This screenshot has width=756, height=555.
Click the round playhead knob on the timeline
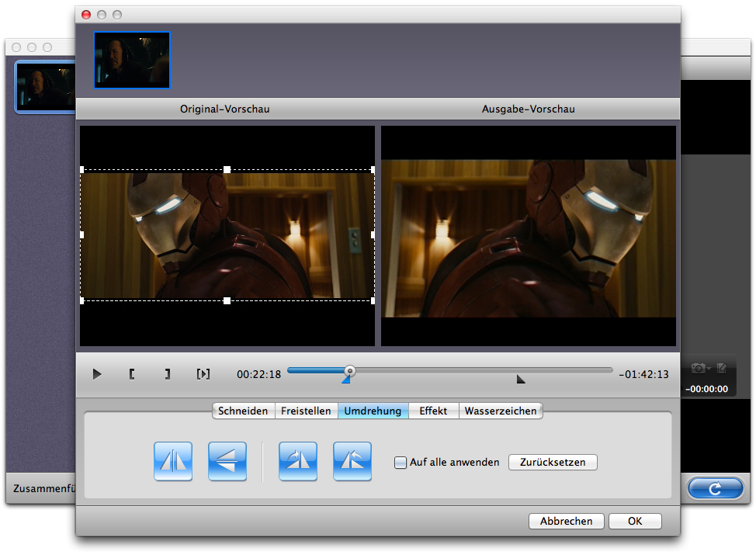pos(350,371)
